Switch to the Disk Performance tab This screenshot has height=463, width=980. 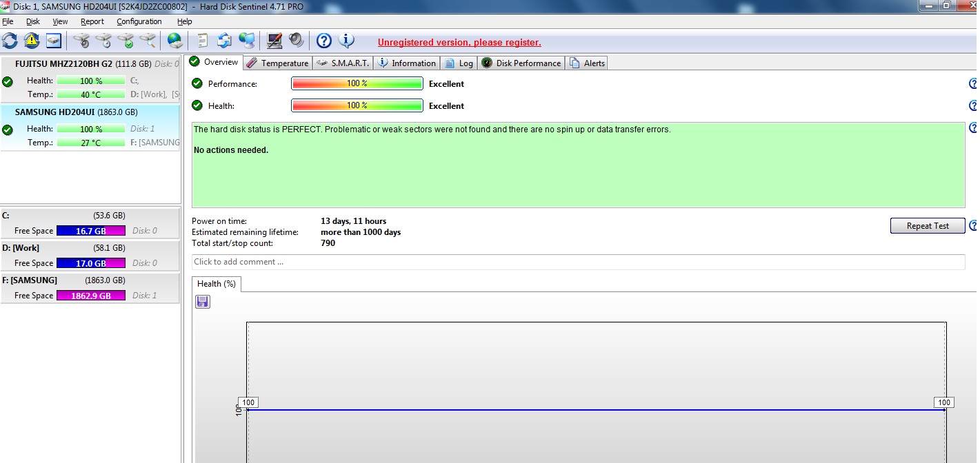point(521,63)
